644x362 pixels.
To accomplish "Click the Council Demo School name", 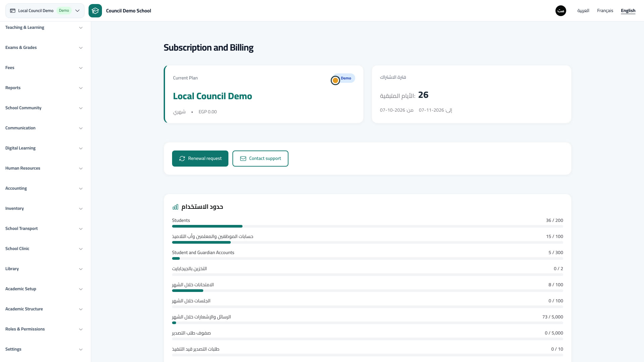I will pyautogui.click(x=128, y=11).
